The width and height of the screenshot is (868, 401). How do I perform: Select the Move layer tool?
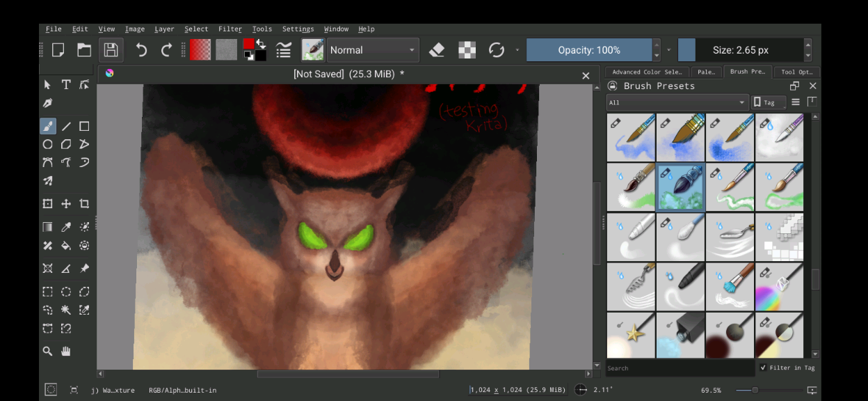[66, 204]
